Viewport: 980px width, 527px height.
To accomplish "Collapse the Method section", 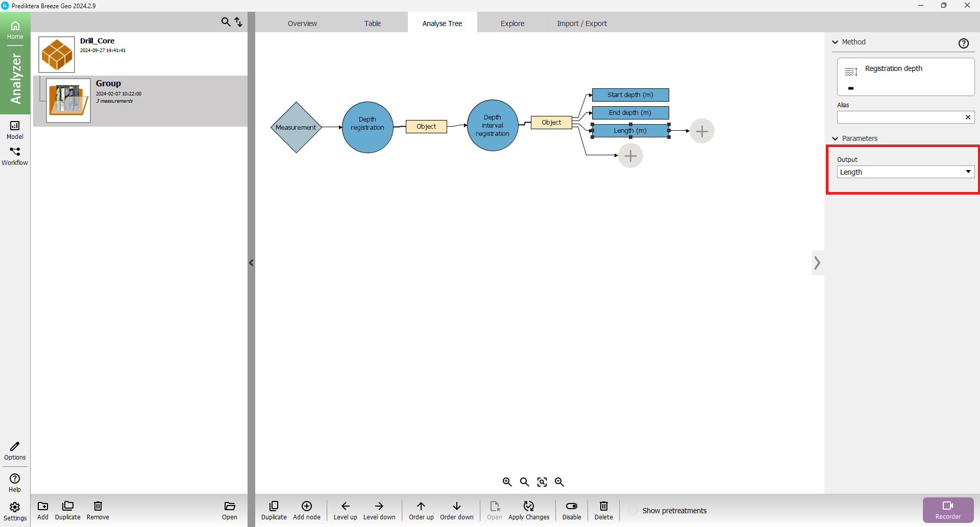I will tap(835, 42).
